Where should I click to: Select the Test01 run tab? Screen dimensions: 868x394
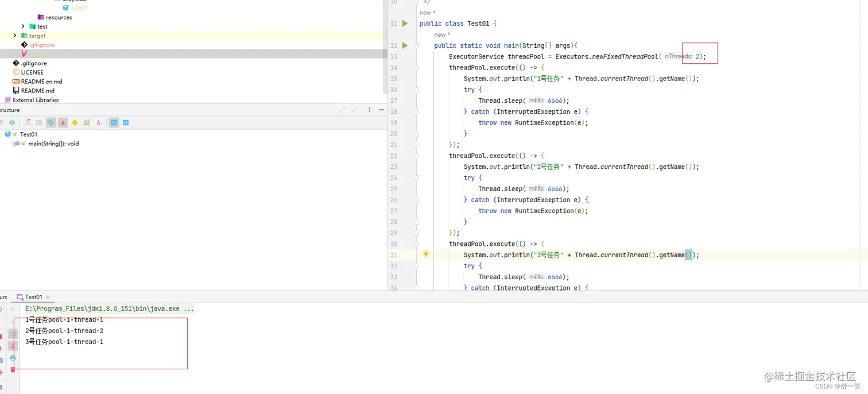coord(33,297)
